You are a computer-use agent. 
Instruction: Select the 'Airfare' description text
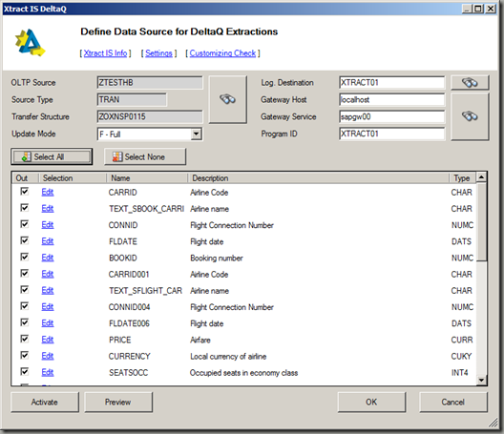200,340
